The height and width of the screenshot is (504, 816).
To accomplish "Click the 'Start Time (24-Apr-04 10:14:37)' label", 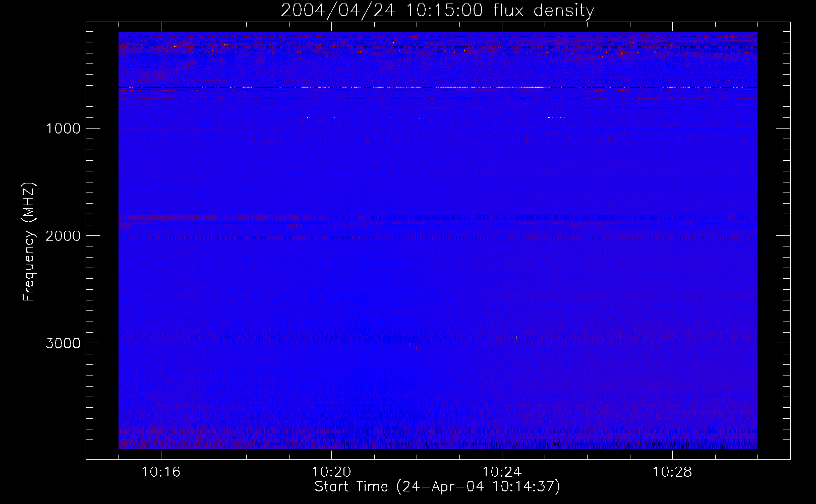I will point(437,487).
